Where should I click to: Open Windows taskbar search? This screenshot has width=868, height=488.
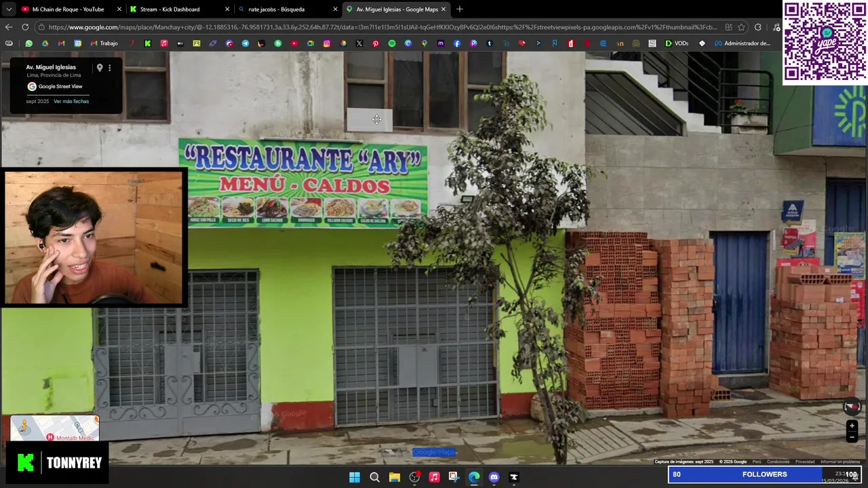click(x=374, y=477)
